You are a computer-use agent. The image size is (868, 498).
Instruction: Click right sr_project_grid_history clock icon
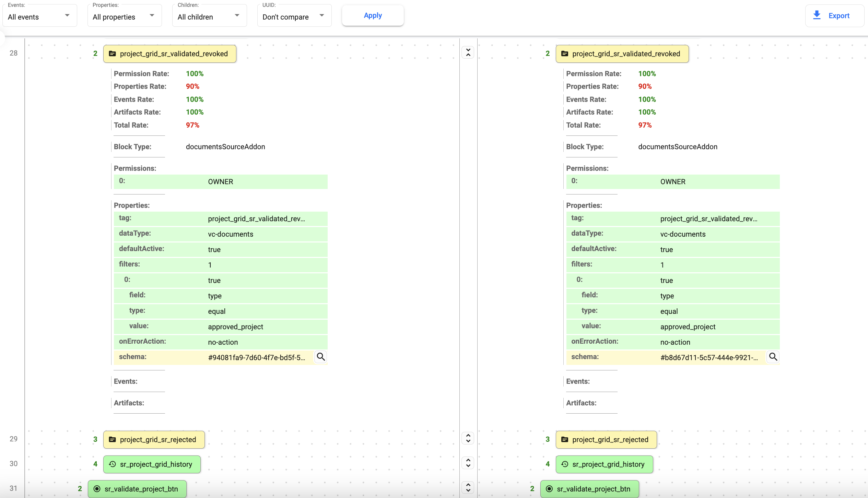pyautogui.click(x=565, y=464)
